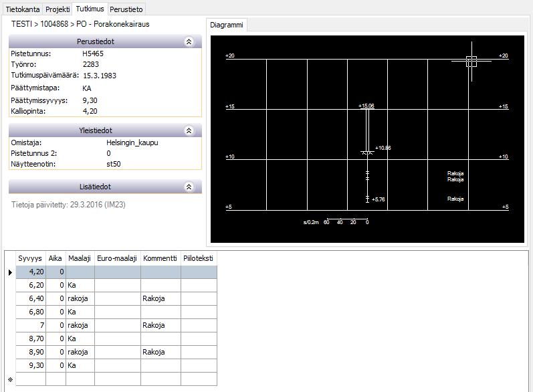Click the Näytteenotin value st50
The height and width of the screenshot is (392, 533).
pyautogui.click(x=114, y=164)
